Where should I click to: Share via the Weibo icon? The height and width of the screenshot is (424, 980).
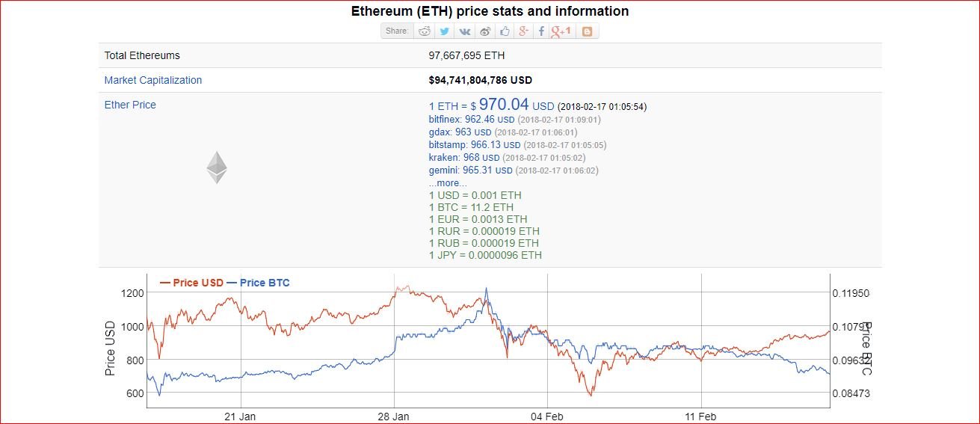(484, 31)
